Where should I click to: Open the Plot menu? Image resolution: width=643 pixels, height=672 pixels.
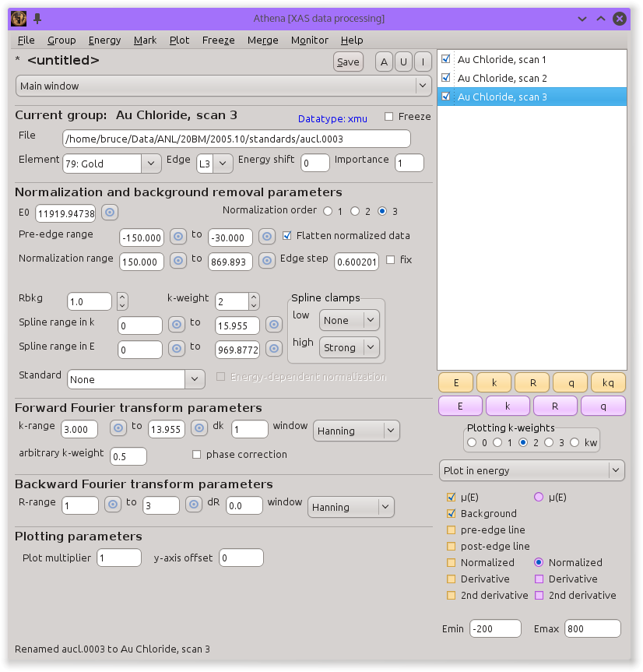[x=179, y=40]
